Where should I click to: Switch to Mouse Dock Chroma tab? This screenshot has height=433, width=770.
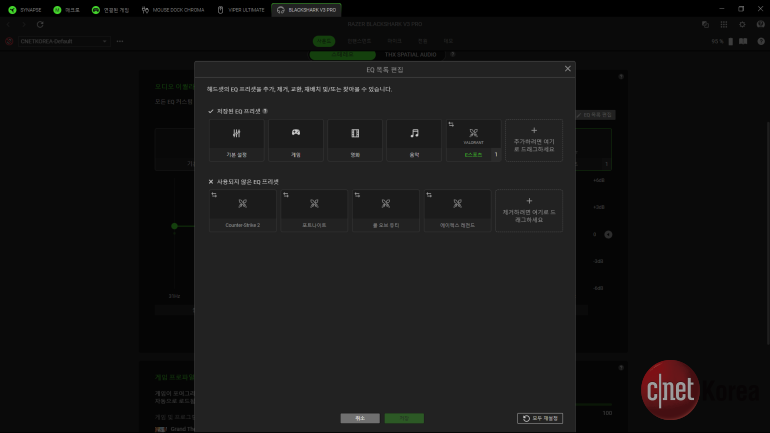pyautogui.click(x=173, y=10)
